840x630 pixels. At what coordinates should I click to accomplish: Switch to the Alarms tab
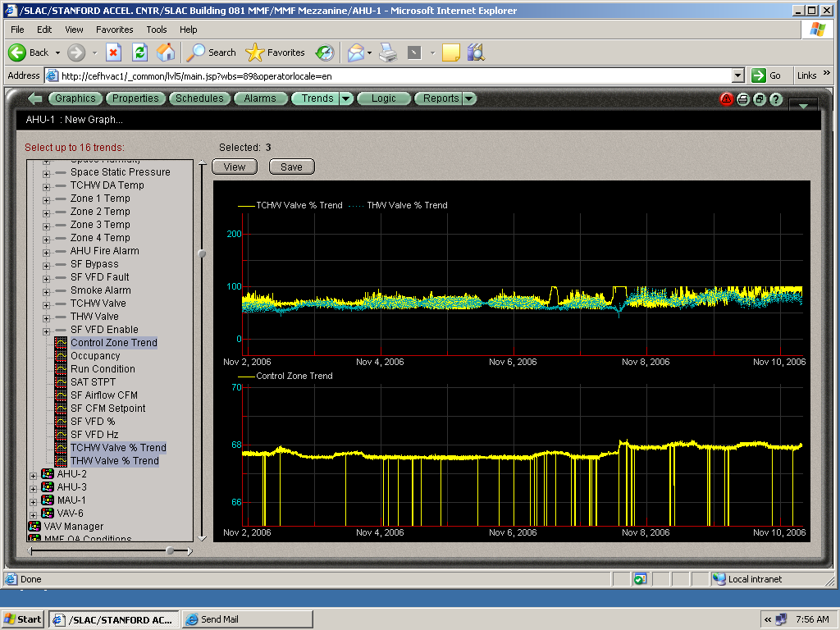(x=260, y=98)
